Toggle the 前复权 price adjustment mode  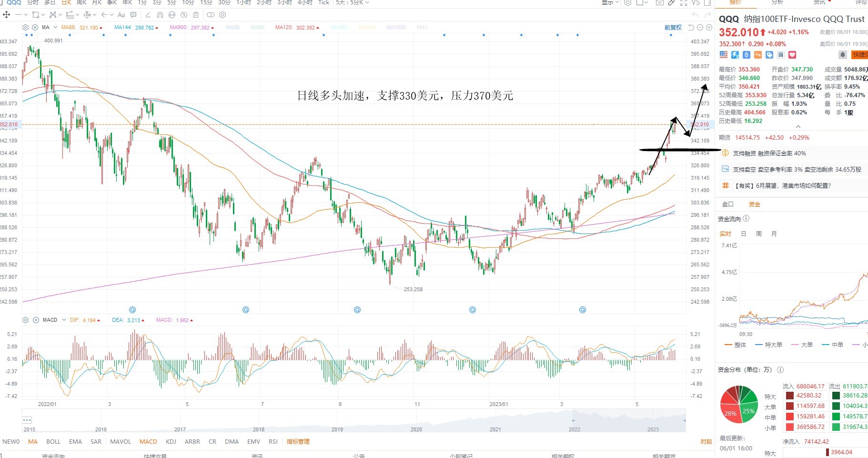click(x=673, y=27)
